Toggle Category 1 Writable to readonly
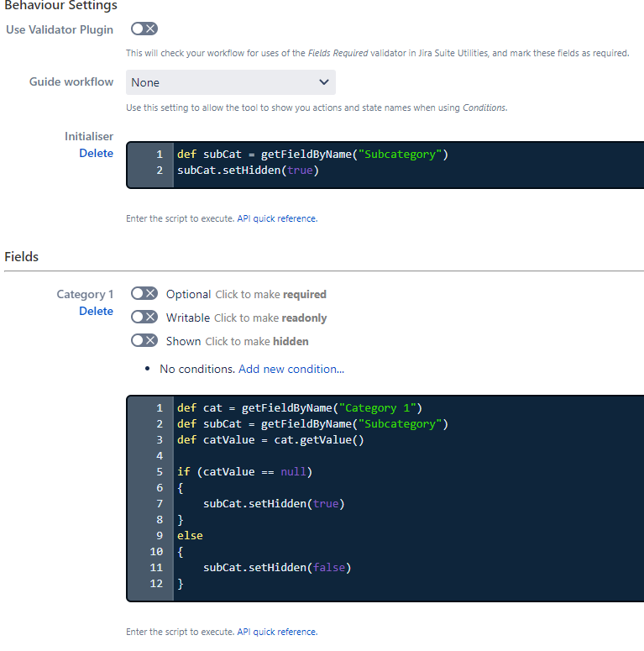Screen dimensions: 644x651 [x=144, y=318]
